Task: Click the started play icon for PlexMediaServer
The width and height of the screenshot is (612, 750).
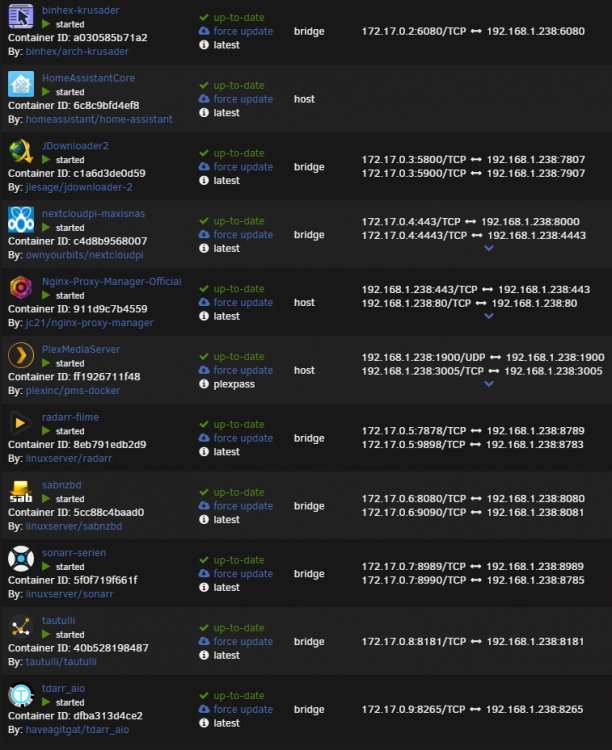Action: point(46,364)
